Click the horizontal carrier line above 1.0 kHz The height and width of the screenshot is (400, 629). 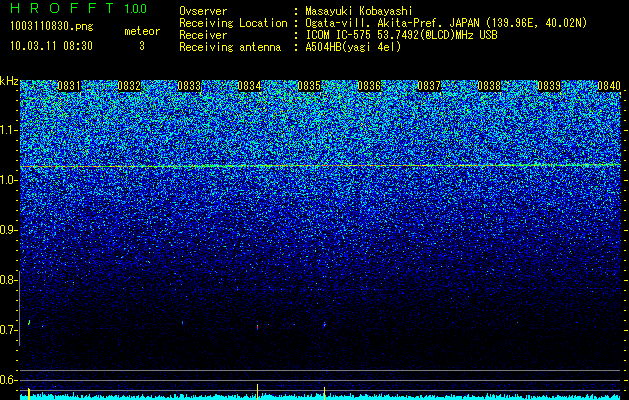point(321,166)
